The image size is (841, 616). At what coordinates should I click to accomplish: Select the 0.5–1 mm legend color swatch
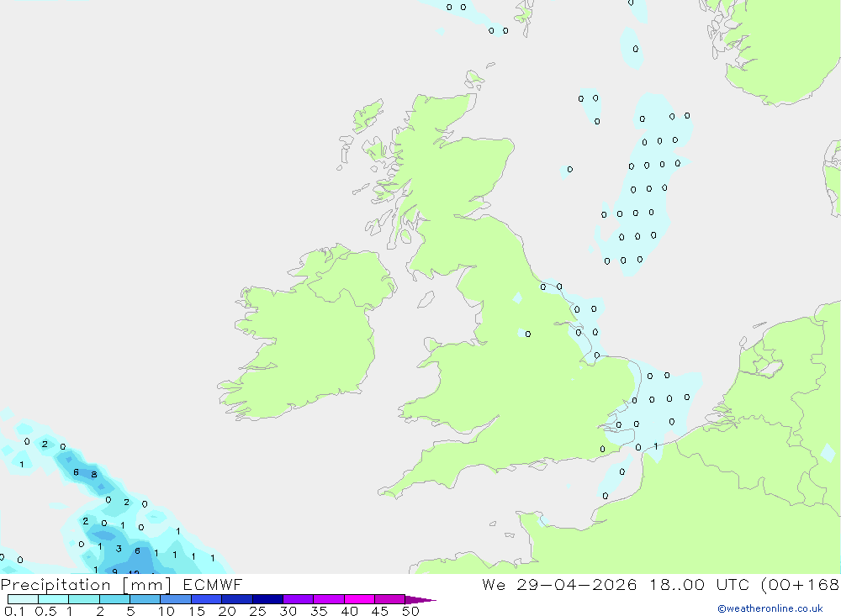[53, 599]
